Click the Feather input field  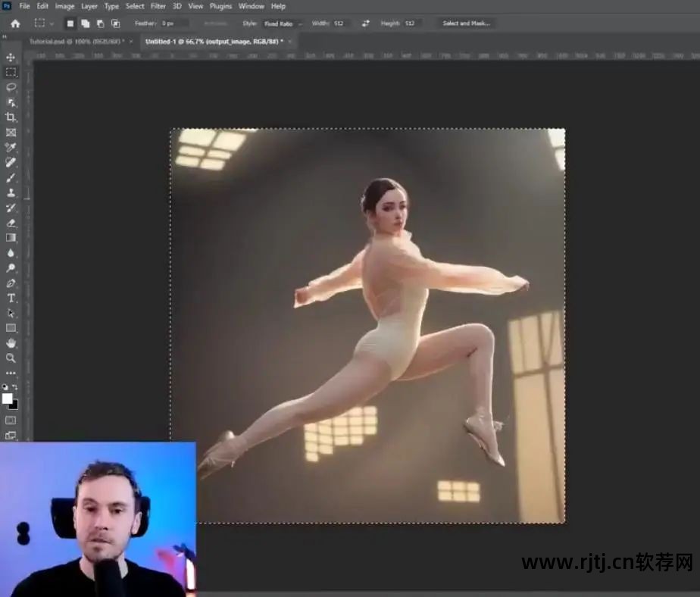[x=173, y=23]
